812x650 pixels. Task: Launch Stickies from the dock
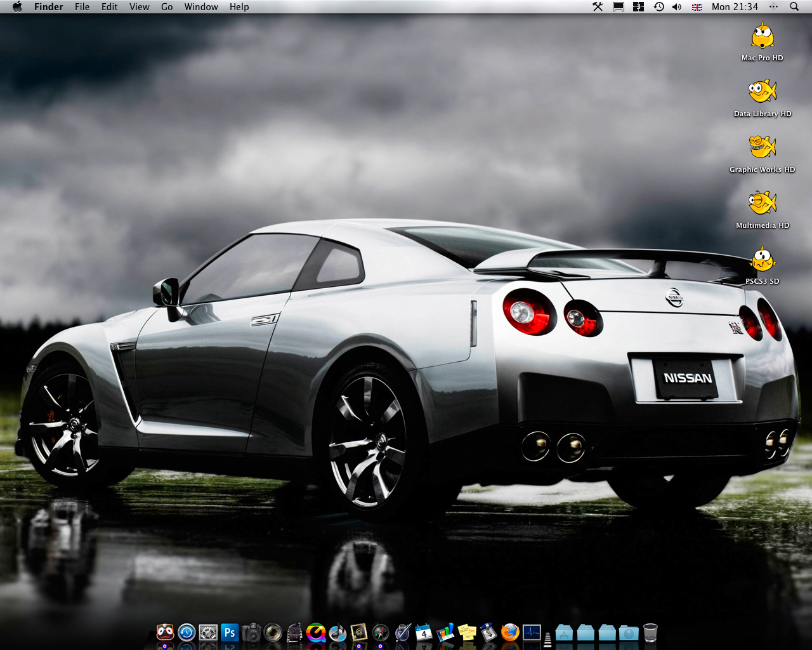[x=467, y=632]
